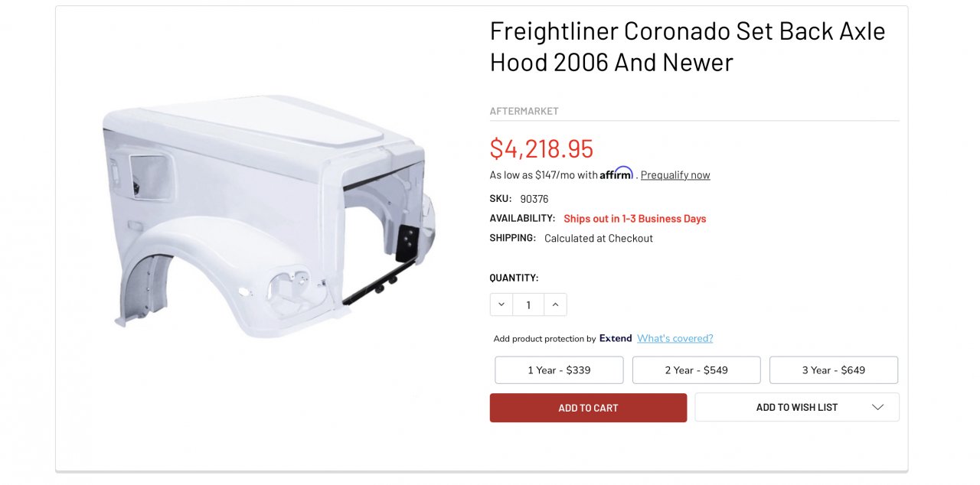Pick the 3 Year - $649 protection plan
Image resolution: width=980 pixels, height=485 pixels.
coord(833,370)
